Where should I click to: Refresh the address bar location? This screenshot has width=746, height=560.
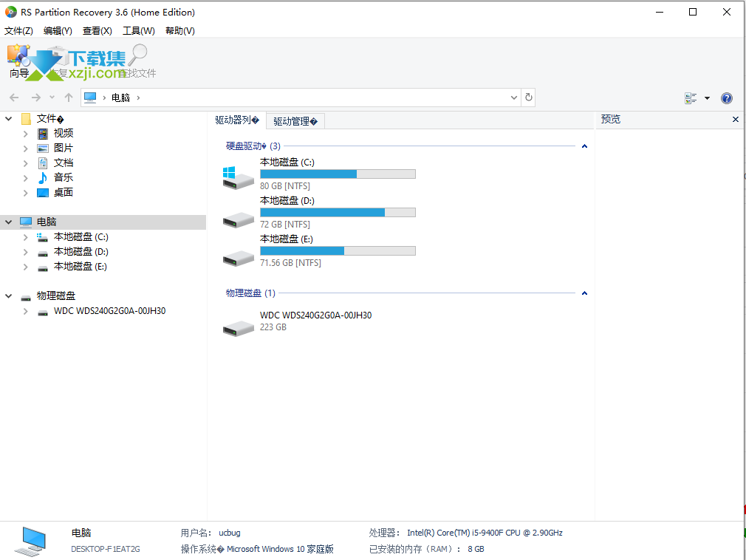[529, 98]
